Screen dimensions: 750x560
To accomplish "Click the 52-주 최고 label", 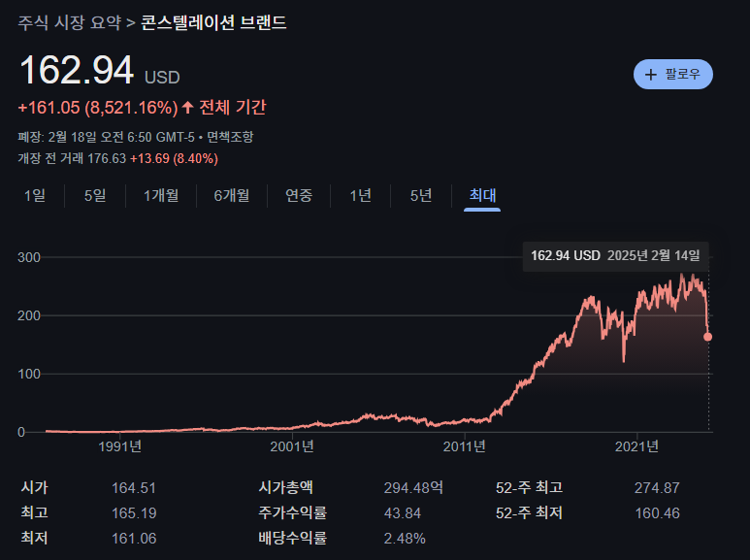I will 529,488.
